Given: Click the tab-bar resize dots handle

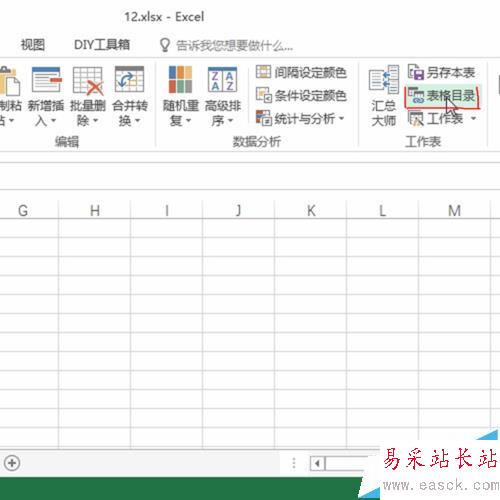Looking at the screenshot, I should [294, 463].
